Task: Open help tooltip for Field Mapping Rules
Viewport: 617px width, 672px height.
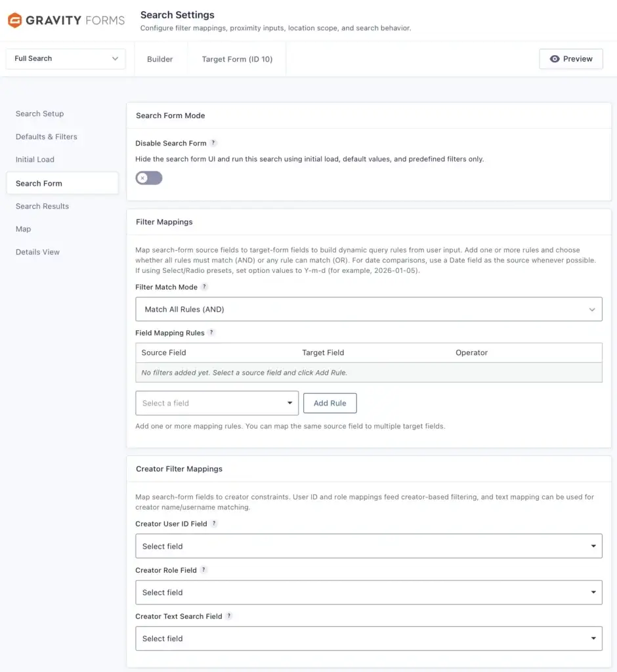Action: point(211,333)
